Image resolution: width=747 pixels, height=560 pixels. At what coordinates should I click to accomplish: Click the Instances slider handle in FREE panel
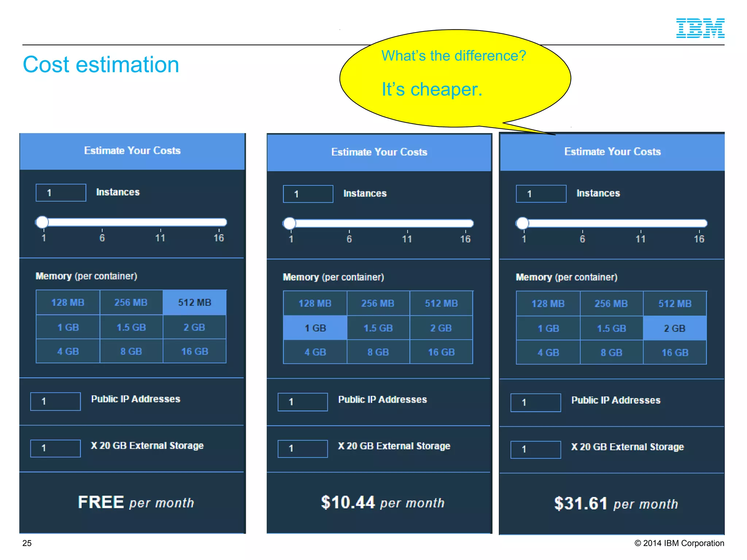coord(42,222)
